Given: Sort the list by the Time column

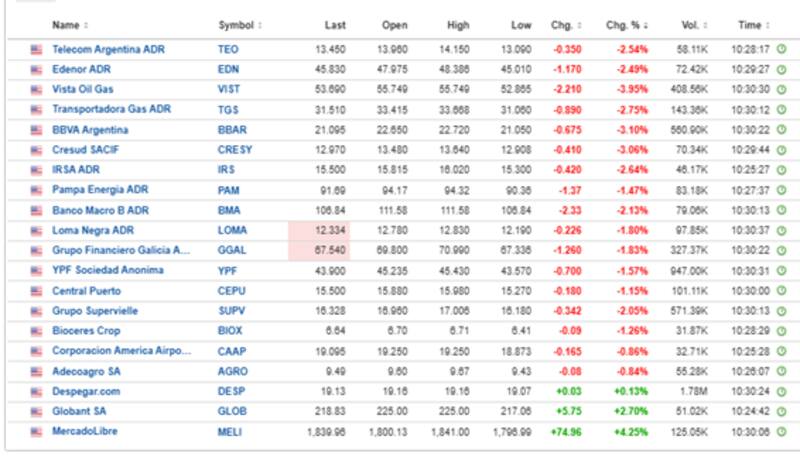Looking at the screenshot, I should click(753, 24).
